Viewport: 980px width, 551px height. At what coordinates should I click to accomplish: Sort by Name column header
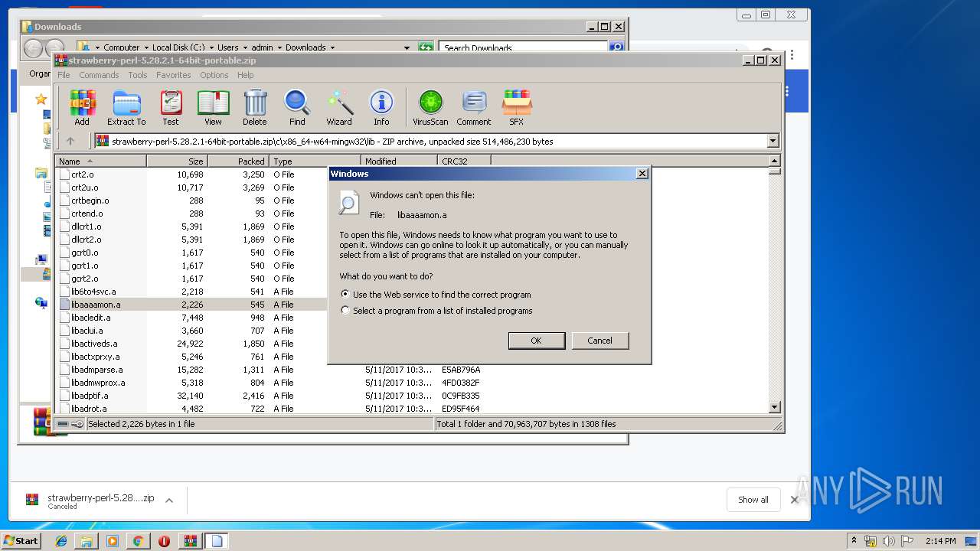pos(100,161)
